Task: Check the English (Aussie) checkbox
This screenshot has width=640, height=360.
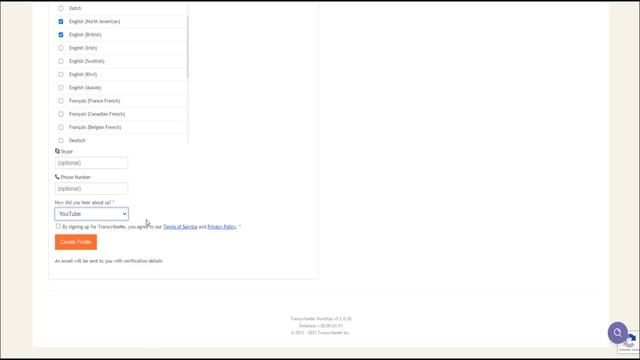Action: [x=61, y=88]
